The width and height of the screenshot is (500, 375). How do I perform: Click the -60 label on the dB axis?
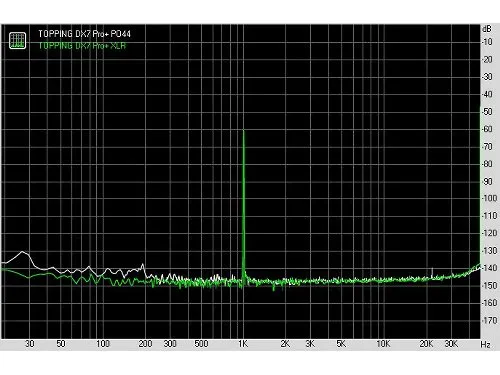(487, 129)
